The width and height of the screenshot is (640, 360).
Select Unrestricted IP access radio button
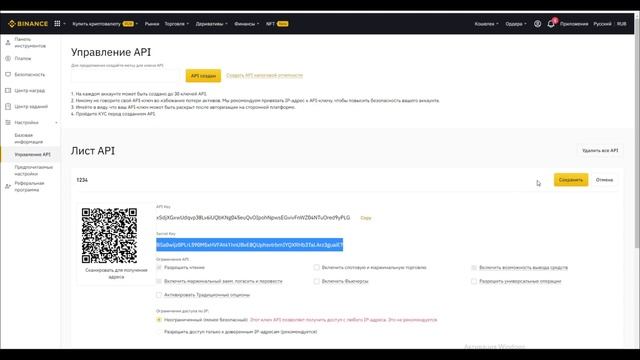[x=159, y=320]
